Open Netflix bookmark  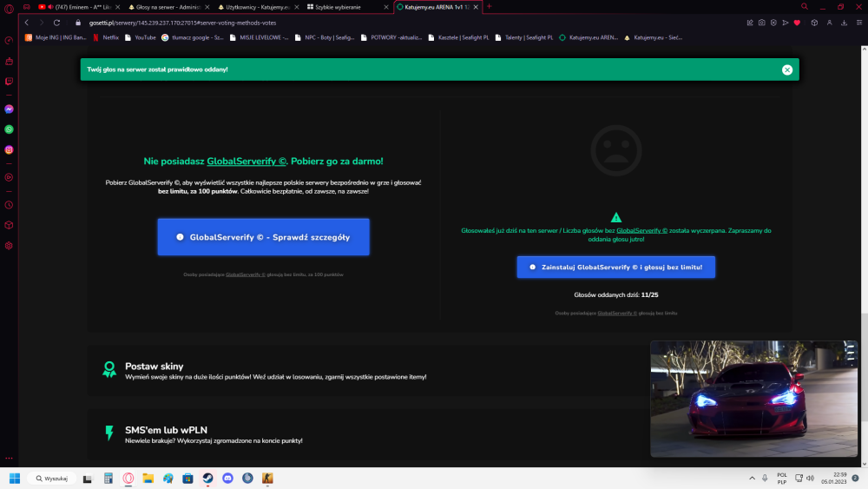point(106,37)
